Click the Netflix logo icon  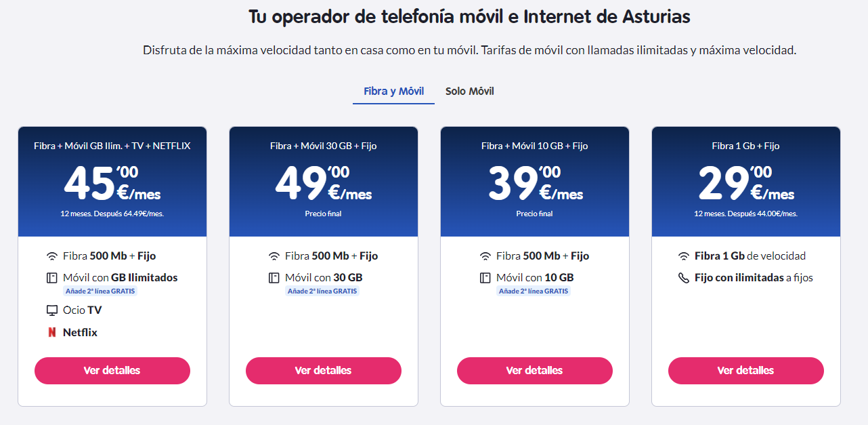53,332
